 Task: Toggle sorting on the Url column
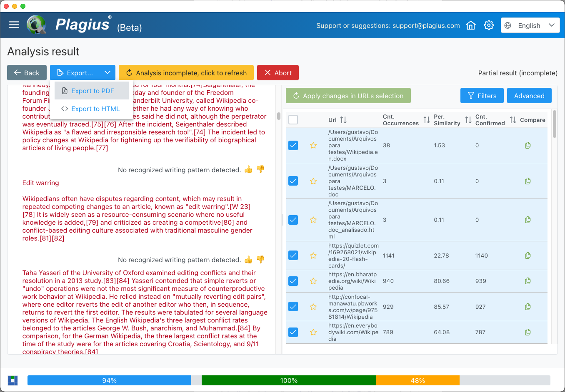[x=342, y=119]
